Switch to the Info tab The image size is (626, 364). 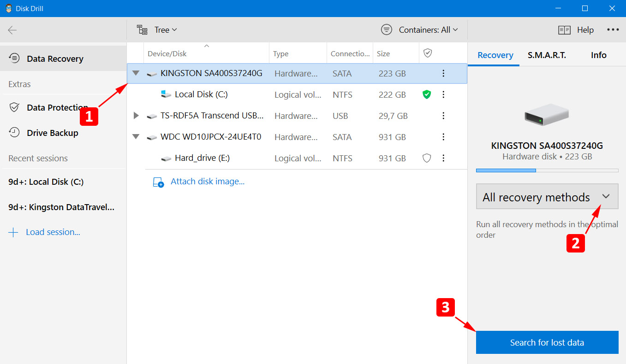tap(598, 55)
